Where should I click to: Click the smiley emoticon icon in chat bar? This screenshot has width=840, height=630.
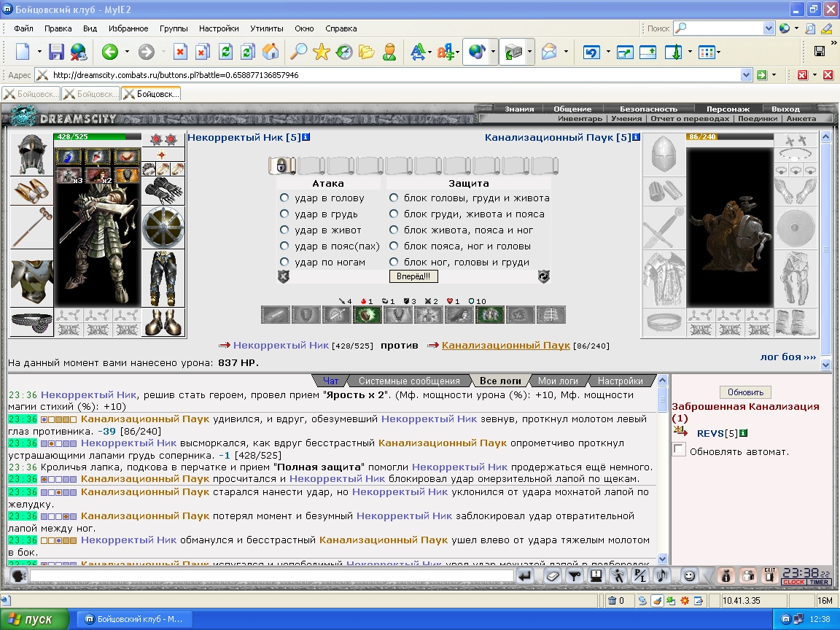click(x=690, y=576)
